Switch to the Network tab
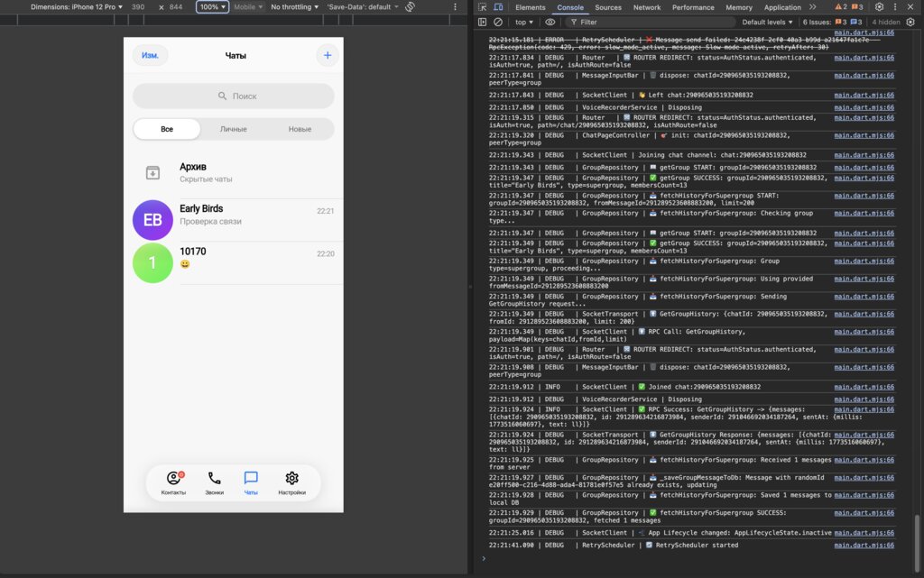The width and height of the screenshot is (924, 578). click(x=646, y=7)
